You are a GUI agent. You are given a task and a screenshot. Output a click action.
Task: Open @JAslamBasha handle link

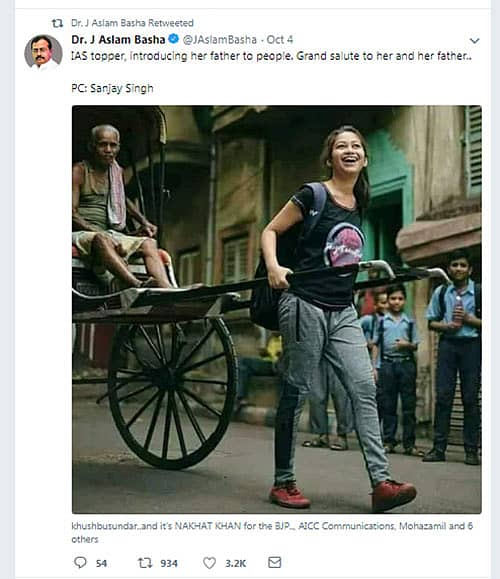click(220, 40)
